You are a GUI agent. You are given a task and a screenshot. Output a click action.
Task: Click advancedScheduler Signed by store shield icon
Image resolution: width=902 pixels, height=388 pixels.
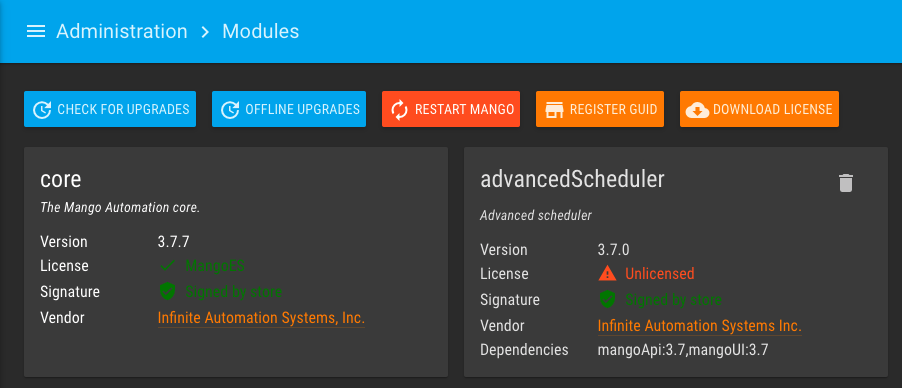tap(607, 299)
